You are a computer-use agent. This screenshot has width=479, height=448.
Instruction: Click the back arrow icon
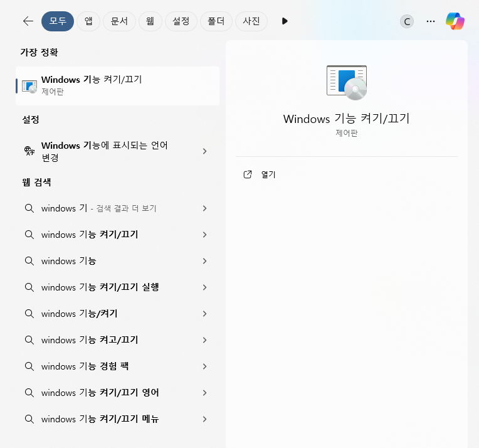click(28, 21)
